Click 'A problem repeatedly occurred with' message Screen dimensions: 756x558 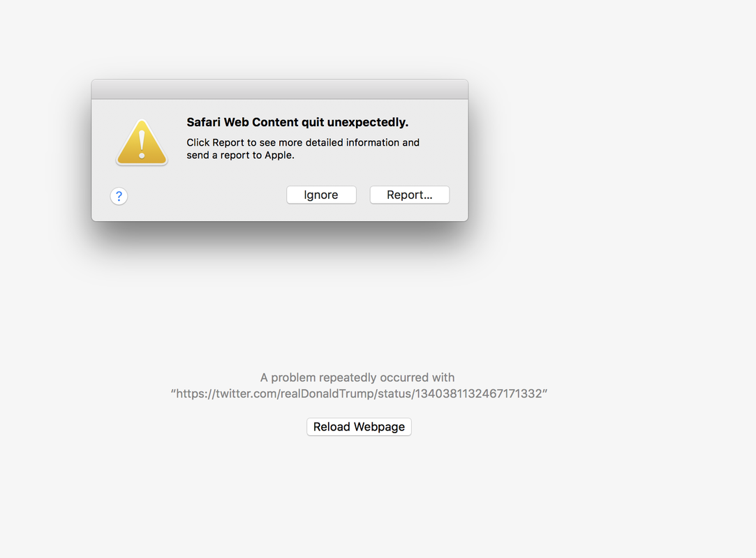click(x=357, y=377)
